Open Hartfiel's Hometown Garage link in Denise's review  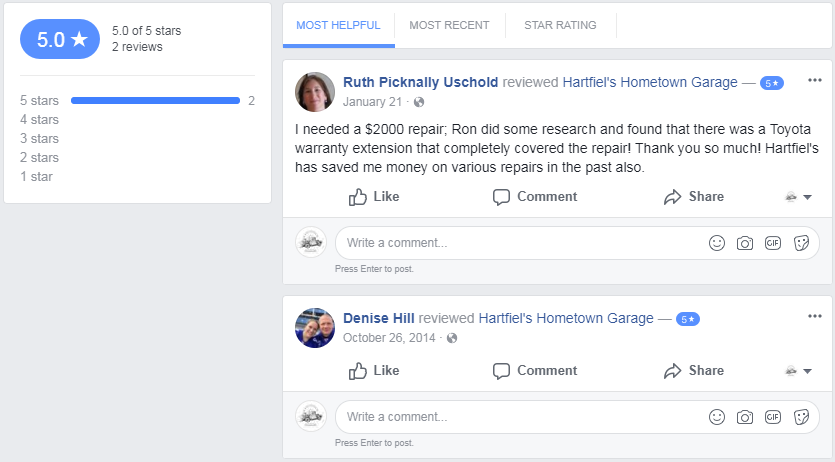566,318
